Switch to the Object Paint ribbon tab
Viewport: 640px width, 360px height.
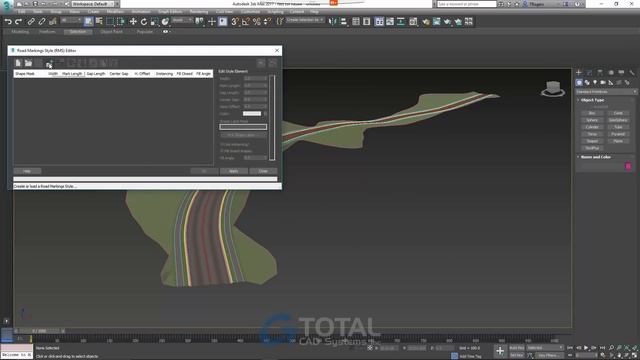tap(111, 31)
